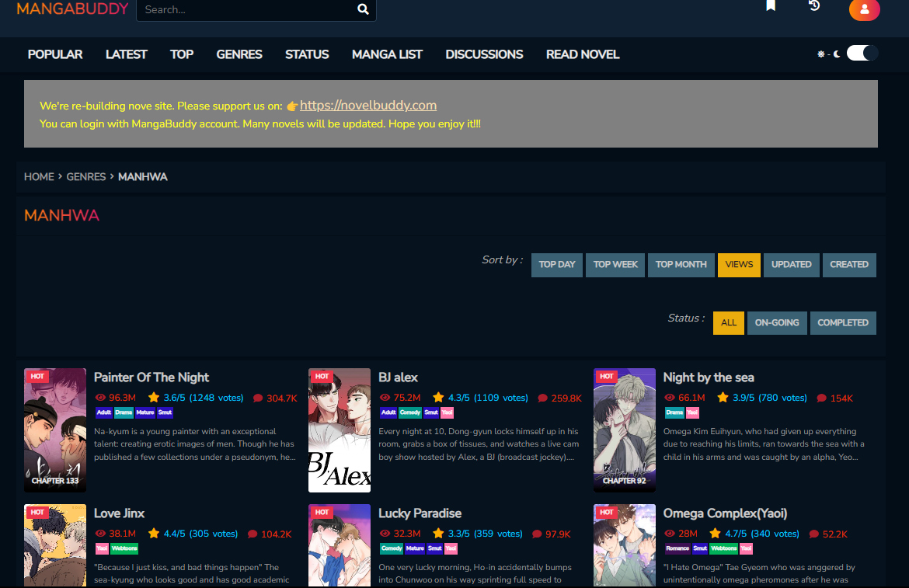Click the comment icon showing 104.2K
Screen dimensions: 909x588
point(252,534)
